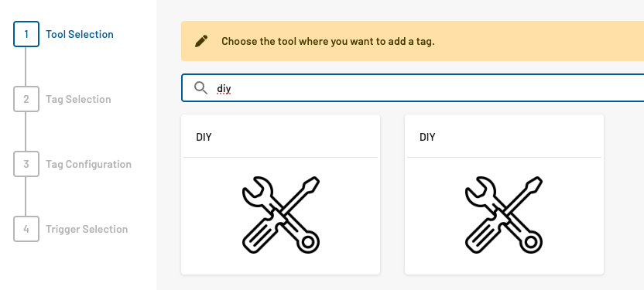Select the first DIY card title

pos(204,137)
